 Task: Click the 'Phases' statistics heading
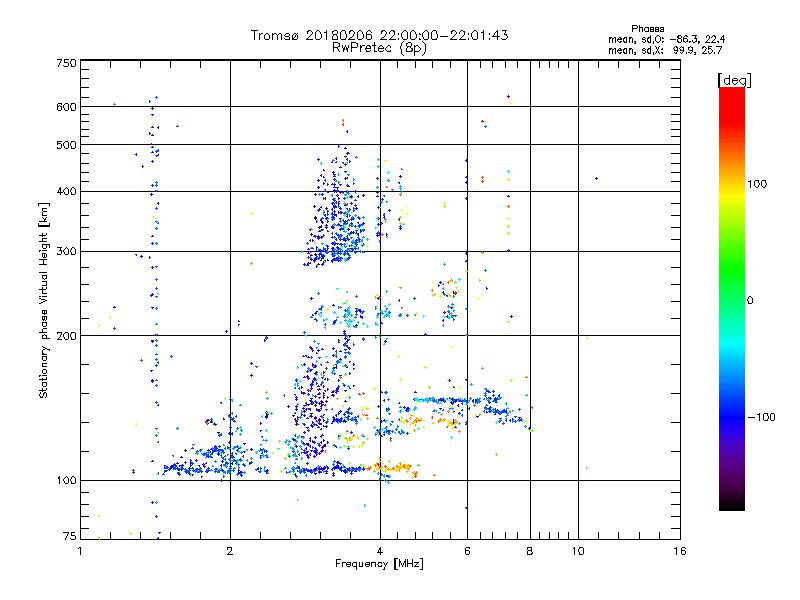coord(647,29)
